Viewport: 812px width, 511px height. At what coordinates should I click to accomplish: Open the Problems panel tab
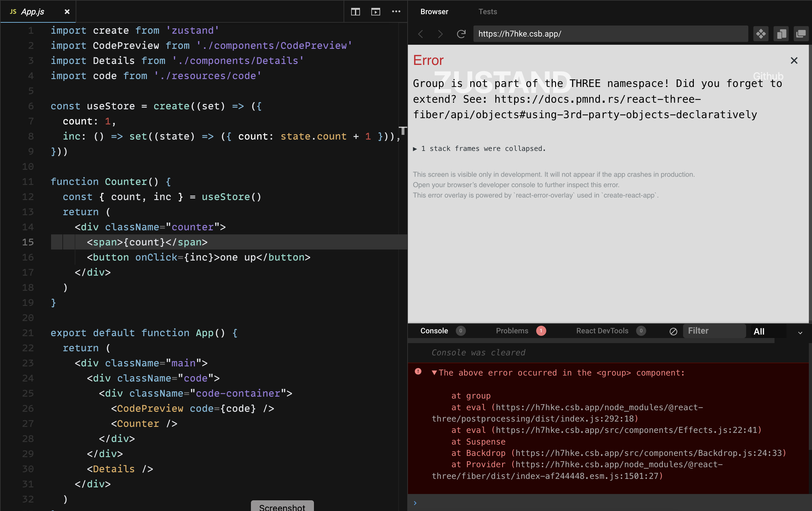[x=512, y=331]
